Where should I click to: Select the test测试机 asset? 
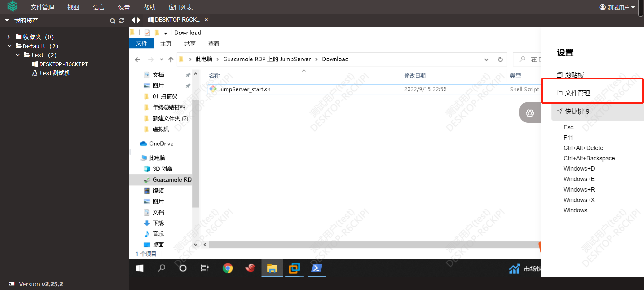click(x=55, y=73)
